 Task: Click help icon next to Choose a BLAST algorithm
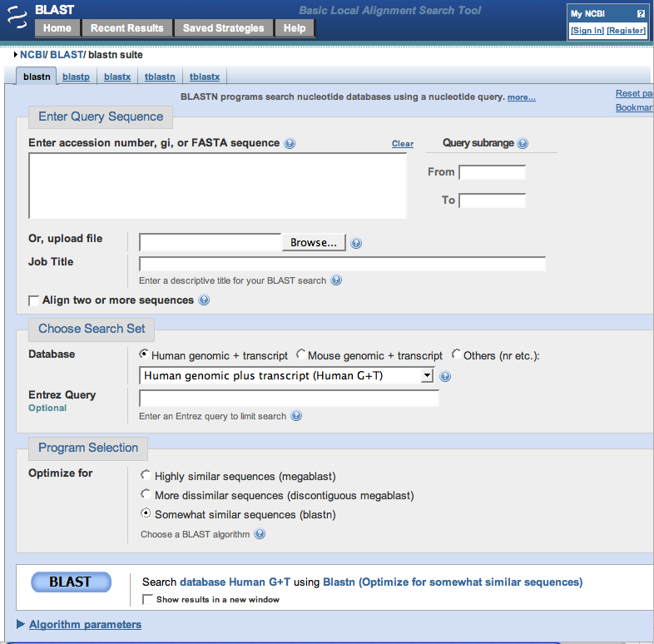coord(260,534)
